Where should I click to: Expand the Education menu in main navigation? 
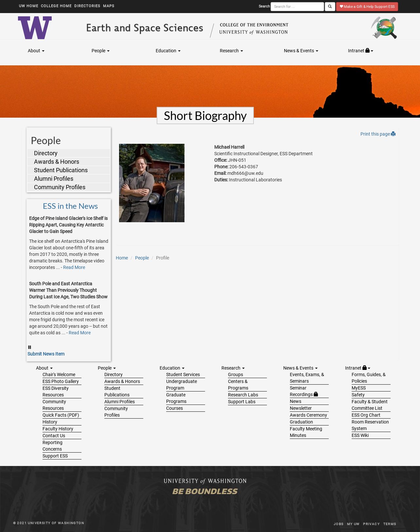click(168, 51)
